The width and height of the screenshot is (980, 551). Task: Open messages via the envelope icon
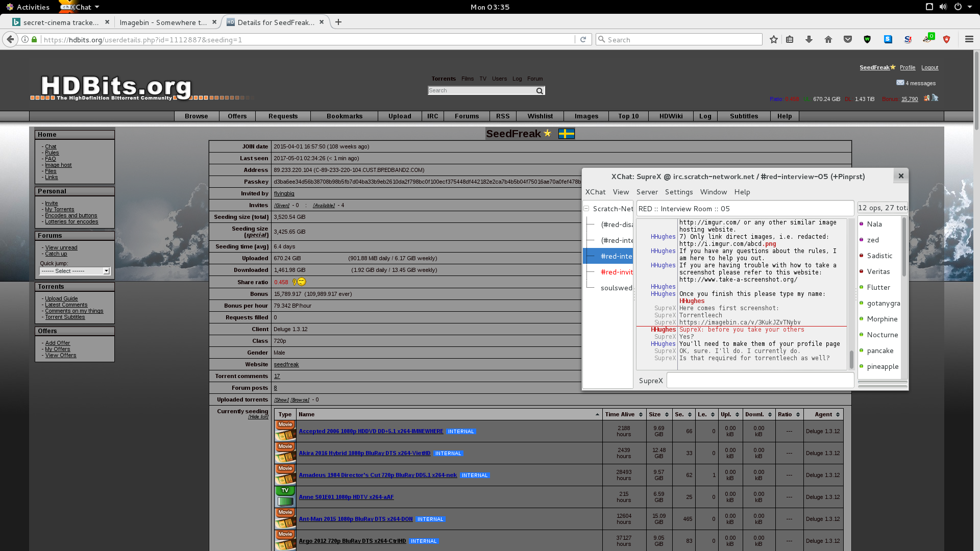coord(900,83)
